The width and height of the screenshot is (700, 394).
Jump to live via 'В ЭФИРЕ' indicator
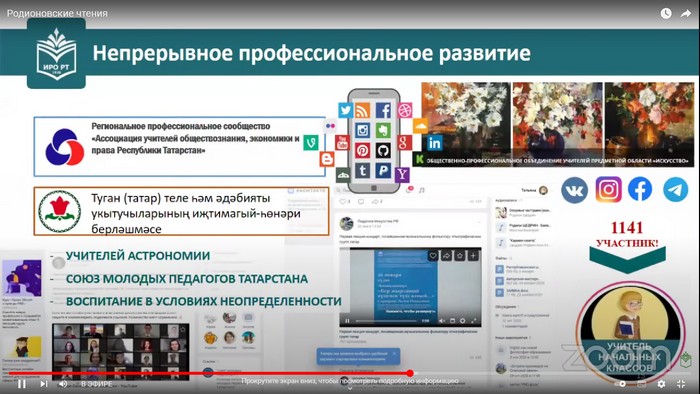[96, 384]
